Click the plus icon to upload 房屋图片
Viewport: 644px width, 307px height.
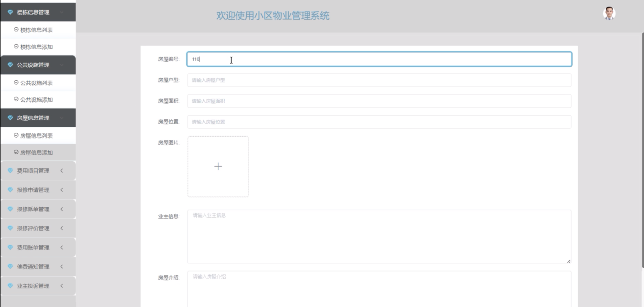pos(218,166)
